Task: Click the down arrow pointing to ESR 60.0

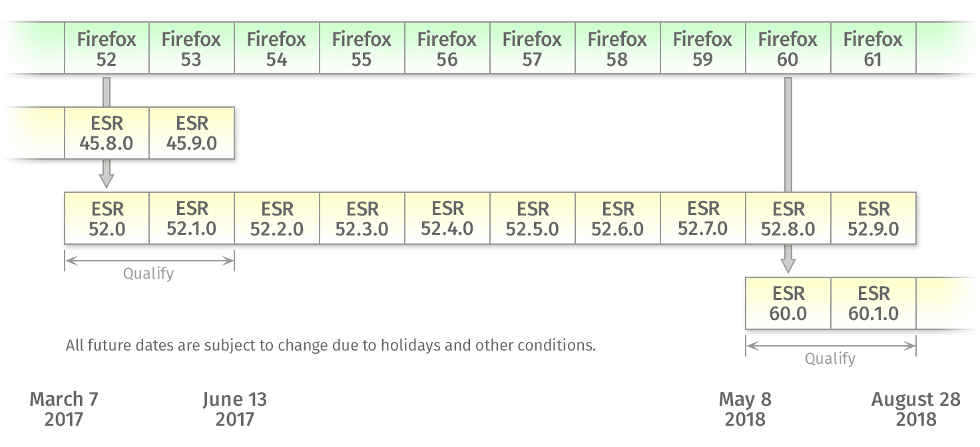Action: tap(788, 263)
